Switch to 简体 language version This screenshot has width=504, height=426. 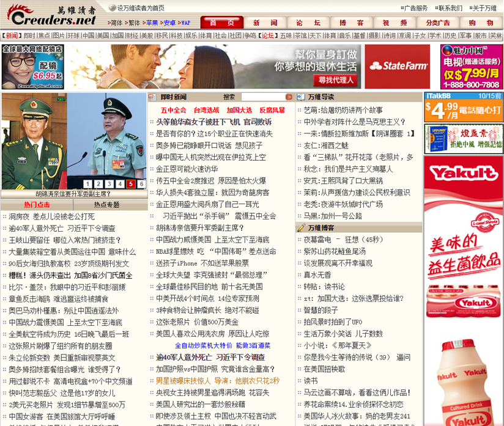116,23
